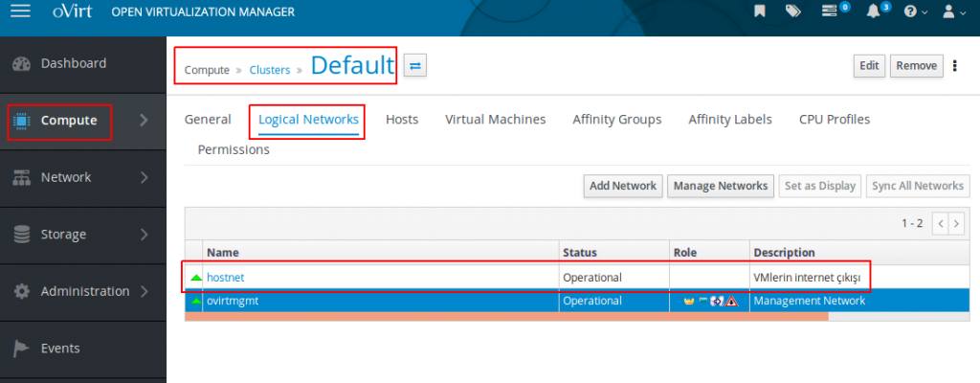Click the Remove button
Image resolution: width=980 pixels, height=383 pixels.
tap(916, 66)
